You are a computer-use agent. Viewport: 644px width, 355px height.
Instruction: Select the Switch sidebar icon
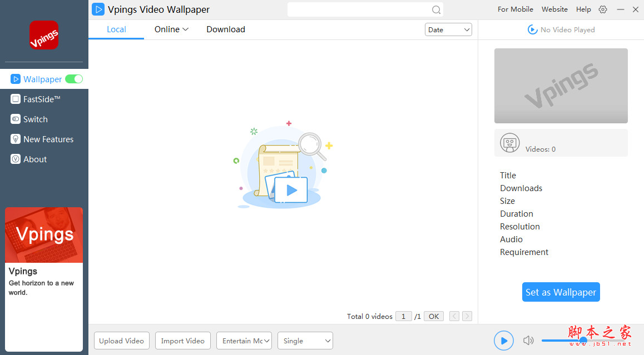[34, 119]
